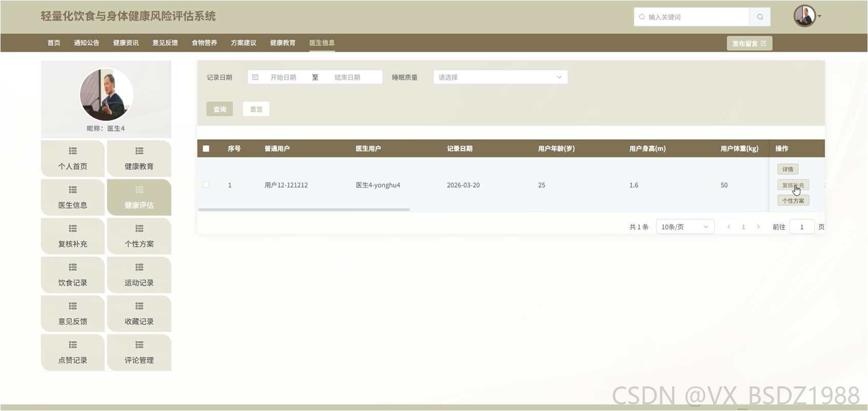The image size is (868, 411).
Task: Open the 运动记录 sidebar tile
Action: point(139,275)
